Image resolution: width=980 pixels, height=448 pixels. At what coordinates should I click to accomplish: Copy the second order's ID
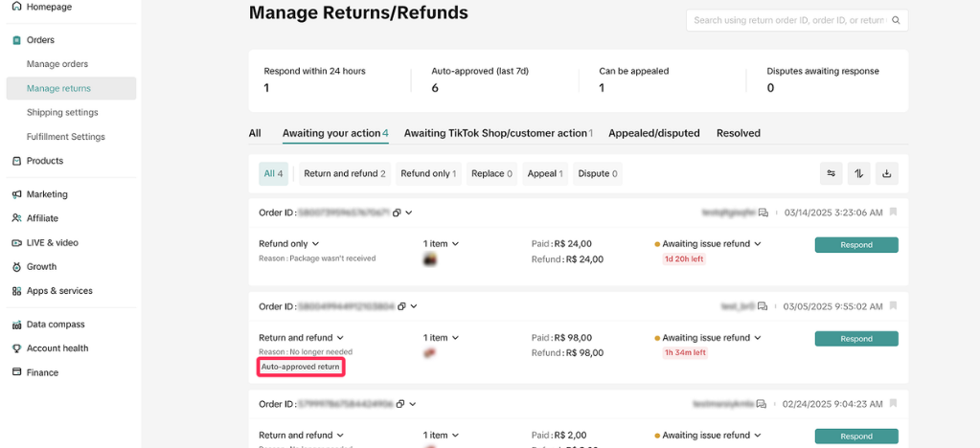click(x=400, y=306)
